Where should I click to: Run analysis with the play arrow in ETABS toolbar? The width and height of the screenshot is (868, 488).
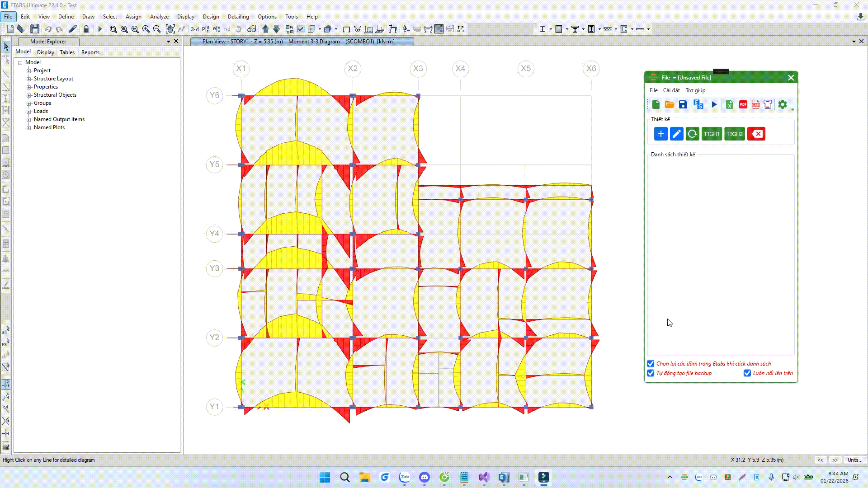pos(100,29)
